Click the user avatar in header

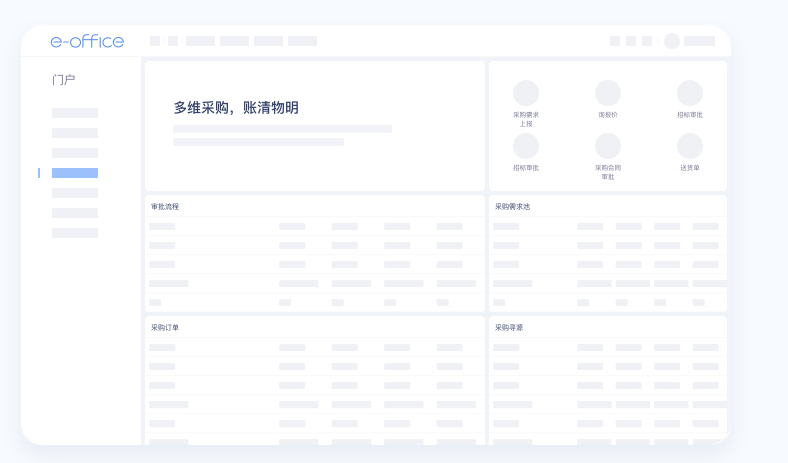(x=672, y=41)
